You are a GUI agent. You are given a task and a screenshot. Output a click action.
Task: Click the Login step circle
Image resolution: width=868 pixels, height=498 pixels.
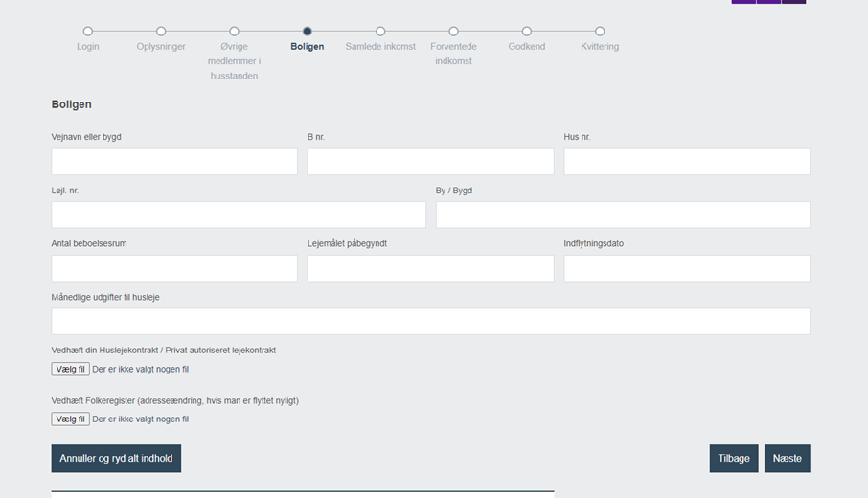pos(88,32)
